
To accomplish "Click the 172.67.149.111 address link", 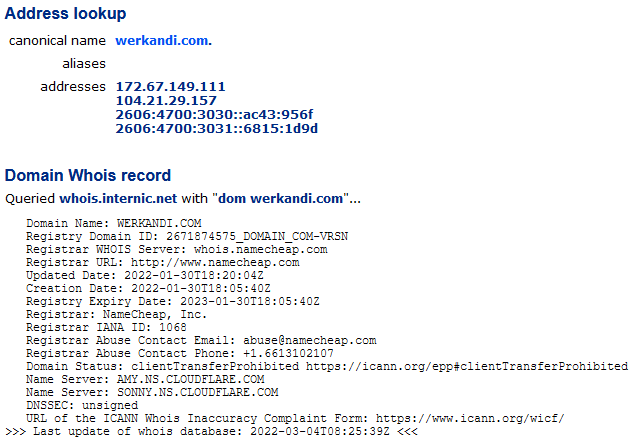I will (170, 87).
